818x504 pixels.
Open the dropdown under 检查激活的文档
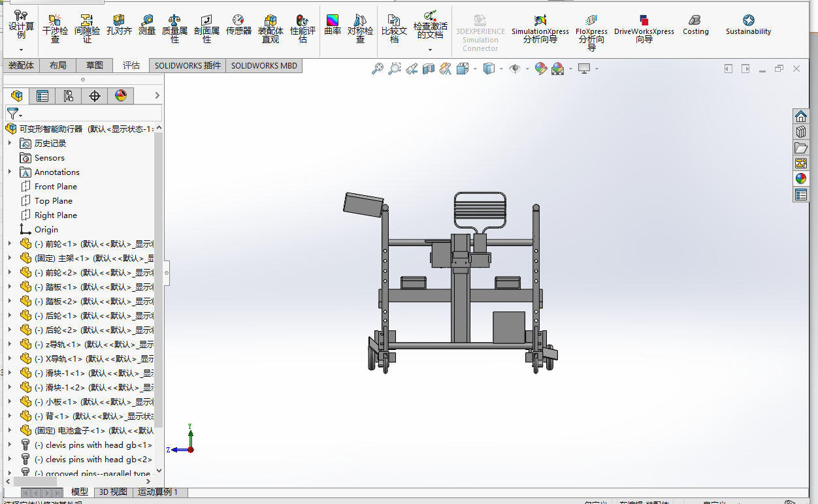431,50
